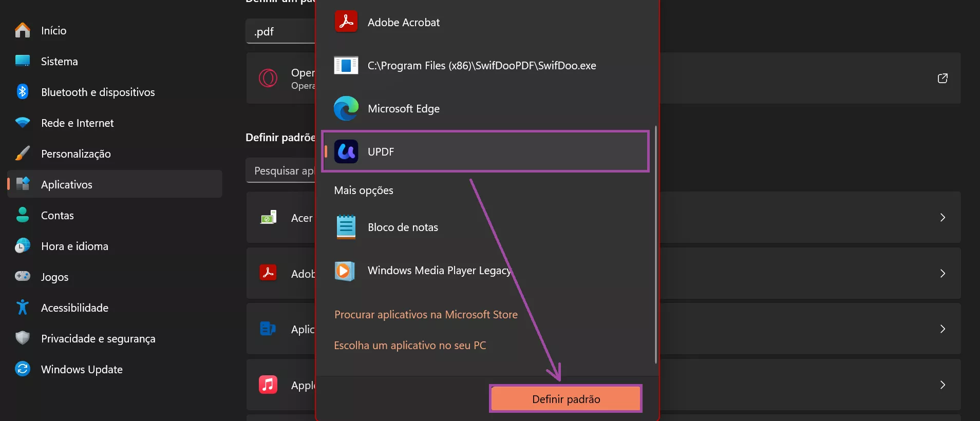The height and width of the screenshot is (421, 980).
Task: Expand the Adobe row chevron
Action: (943, 274)
